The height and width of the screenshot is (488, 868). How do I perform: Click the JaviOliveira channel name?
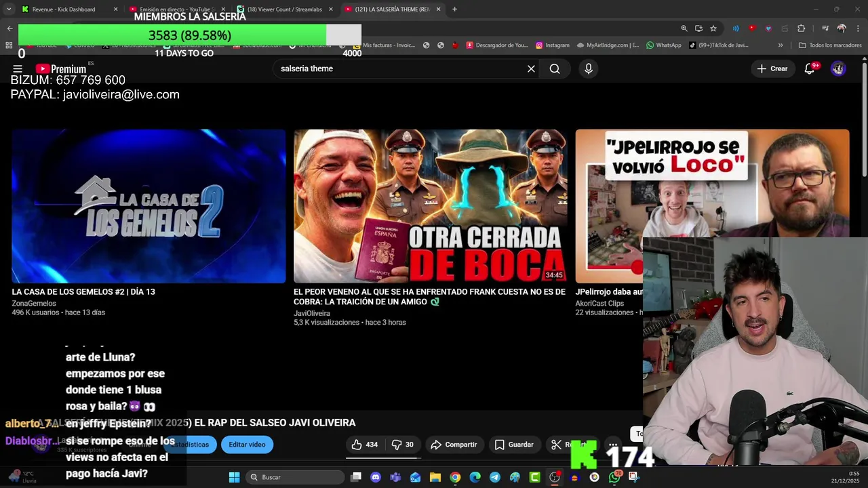(x=312, y=313)
